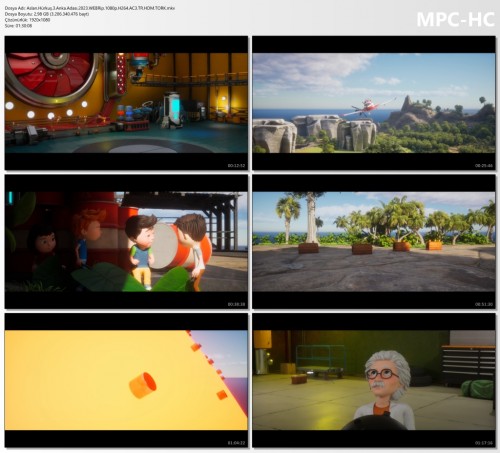This screenshot has width=500, height=453.
Task: Click the timestamp under the orange cylinder frame
Action: 236,443
